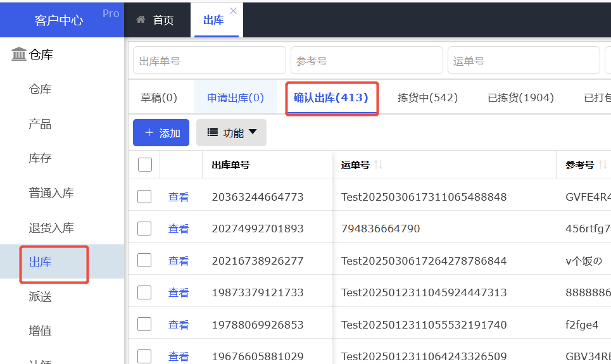Switch to the 已拣货(1904) tab
The image size is (611, 364).
(x=520, y=97)
